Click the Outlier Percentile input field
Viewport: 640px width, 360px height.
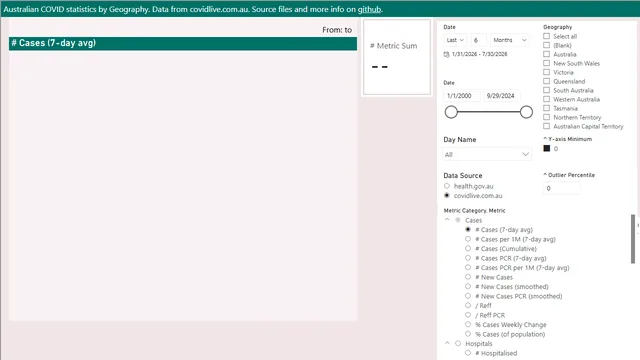(562, 188)
